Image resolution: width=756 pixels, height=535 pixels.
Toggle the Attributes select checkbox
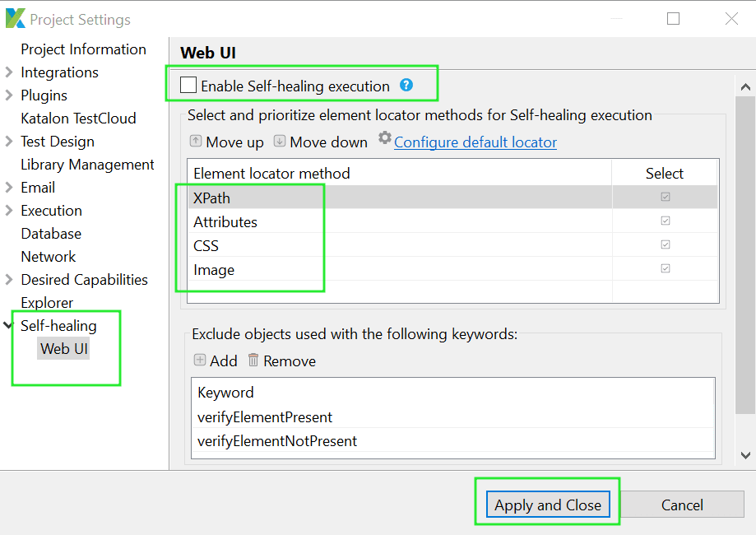[666, 221]
